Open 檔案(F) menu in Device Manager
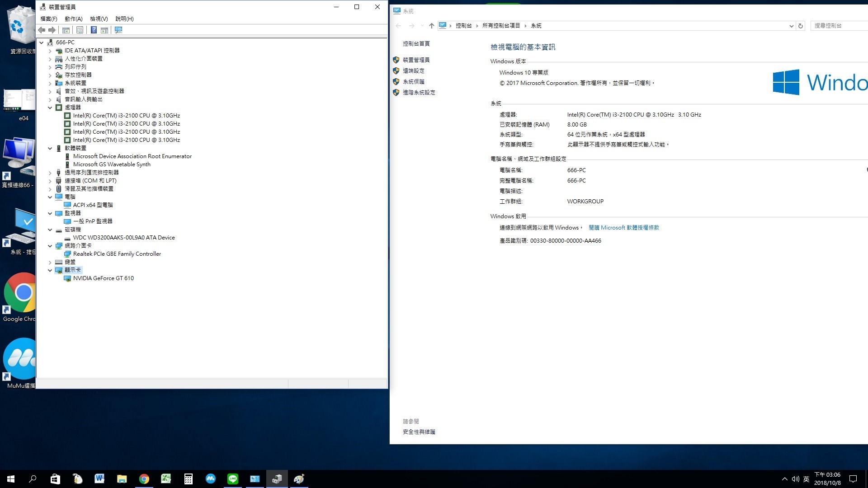This screenshot has width=868, height=488. click(49, 19)
